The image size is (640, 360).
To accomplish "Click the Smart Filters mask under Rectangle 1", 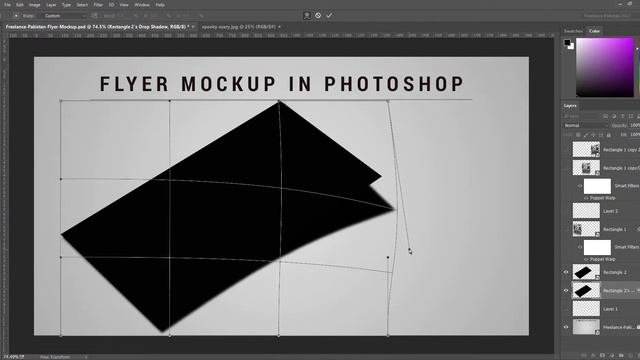I will point(597,247).
